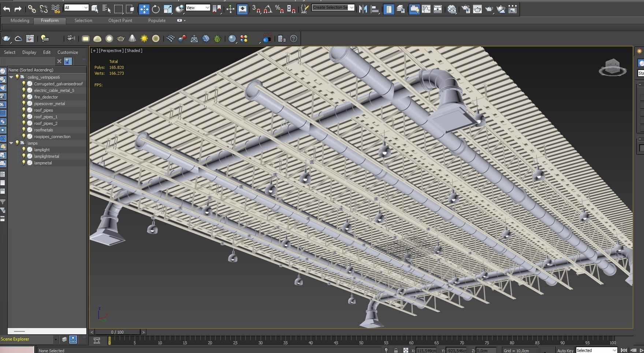Click the Sun light icon in toolbar
Image resolution: width=644 pixels, height=353 pixels.
click(x=144, y=38)
